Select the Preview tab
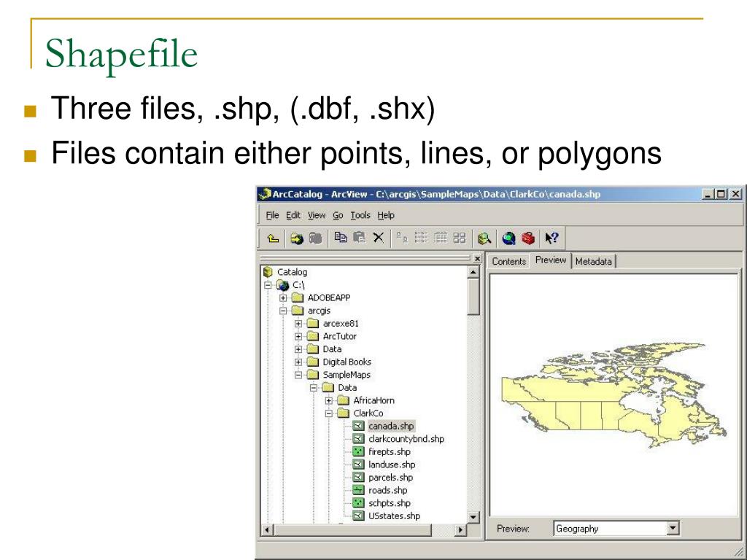 point(550,260)
